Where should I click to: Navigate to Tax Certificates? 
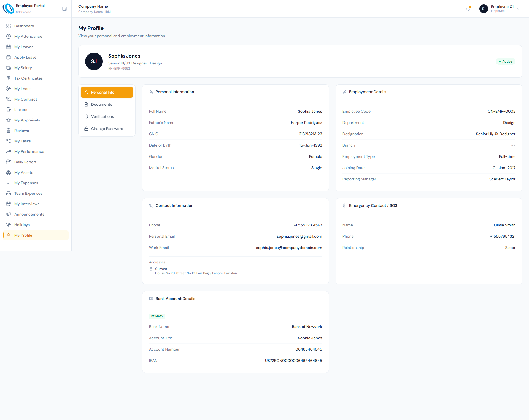point(36,78)
